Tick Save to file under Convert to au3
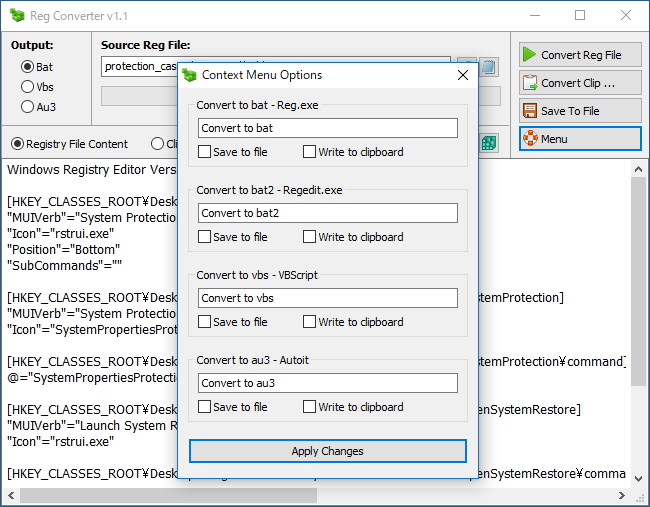Image resolution: width=650 pixels, height=507 pixels. pyautogui.click(x=204, y=407)
